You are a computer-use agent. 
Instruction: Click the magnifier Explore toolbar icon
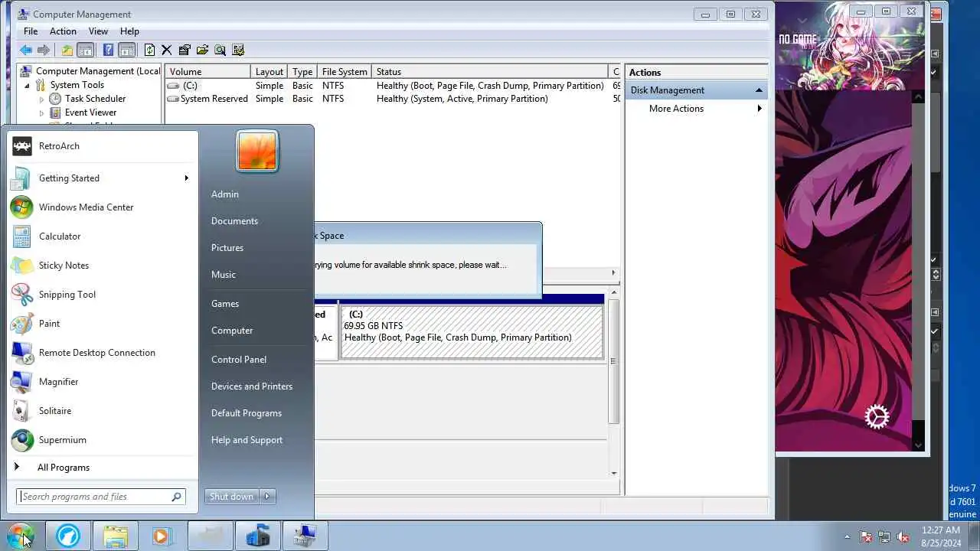point(220,50)
